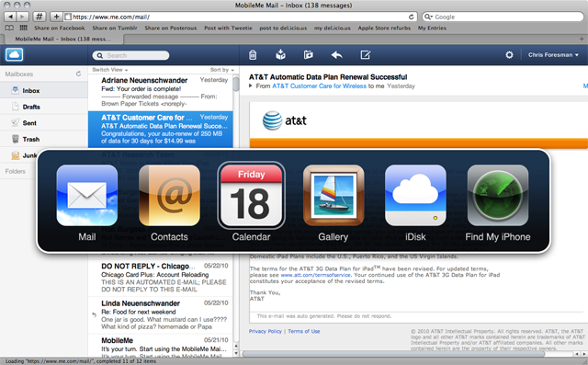Open the Switch View dropdown
Screen dimensions: 588x365
(110, 70)
